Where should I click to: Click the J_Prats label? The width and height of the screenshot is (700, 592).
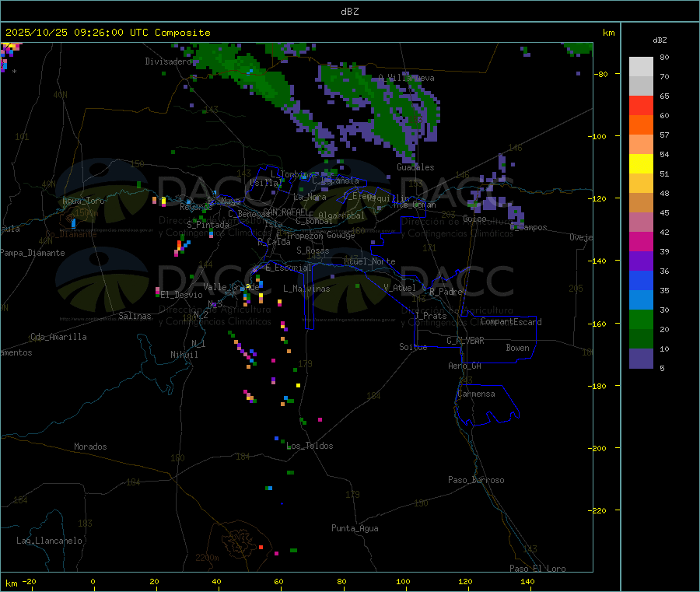430,316
